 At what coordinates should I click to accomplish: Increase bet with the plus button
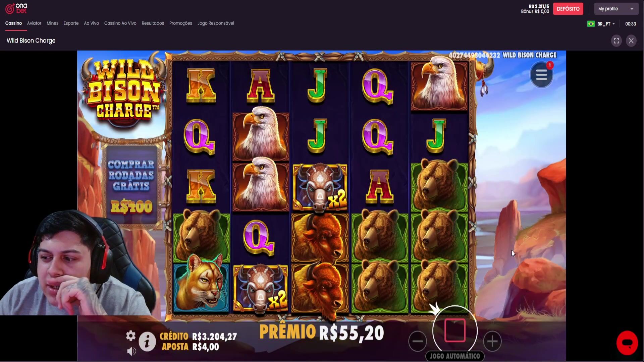tap(492, 341)
